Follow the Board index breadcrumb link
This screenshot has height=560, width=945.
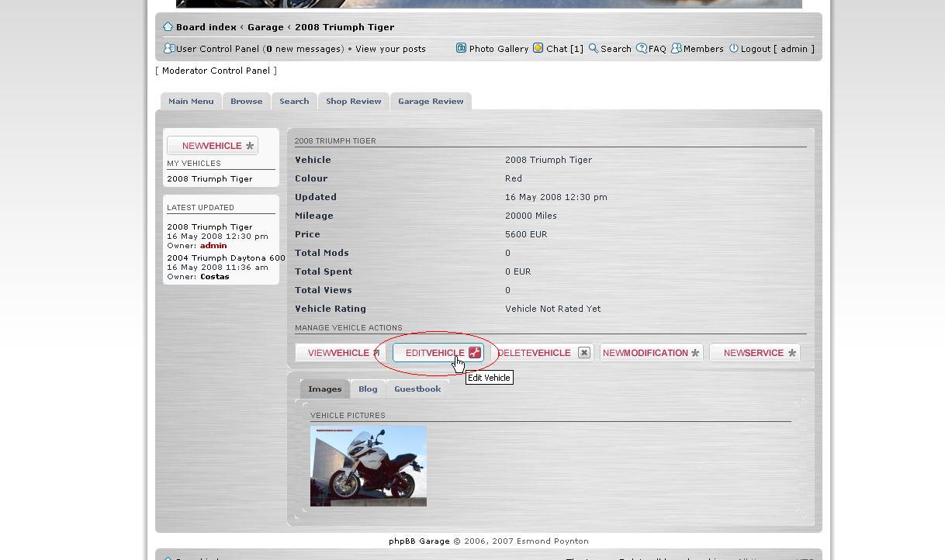(x=206, y=27)
